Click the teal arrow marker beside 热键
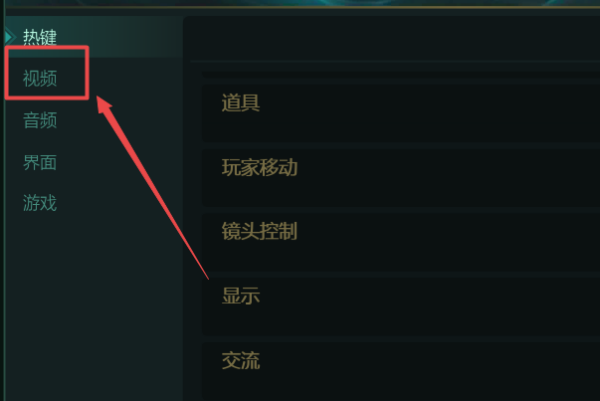The width and height of the screenshot is (600, 401). [x=10, y=37]
